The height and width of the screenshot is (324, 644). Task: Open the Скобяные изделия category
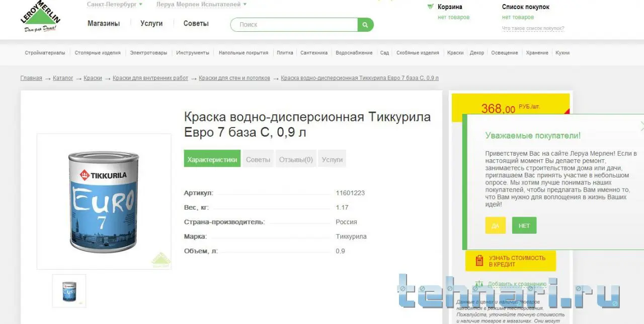tap(418, 53)
